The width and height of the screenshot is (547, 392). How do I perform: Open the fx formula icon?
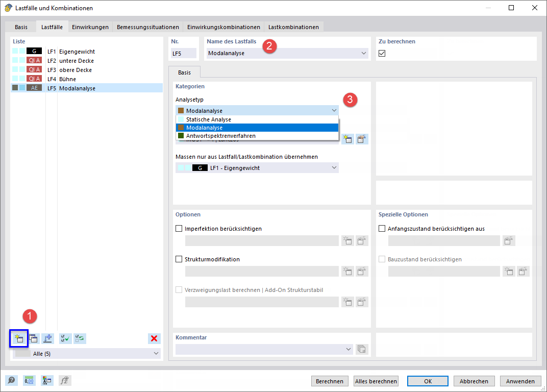coord(65,380)
